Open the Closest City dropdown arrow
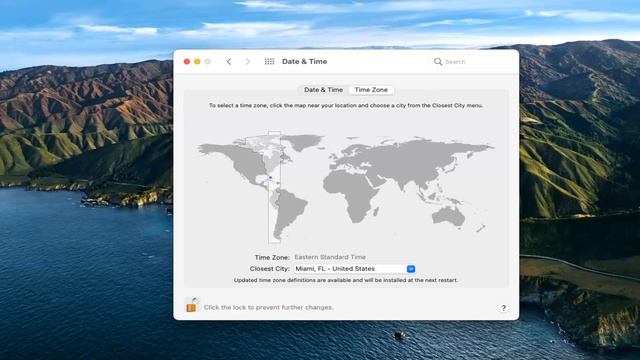Image resolution: width=640 pixels, height=360 pixels. tap(411, 269)
